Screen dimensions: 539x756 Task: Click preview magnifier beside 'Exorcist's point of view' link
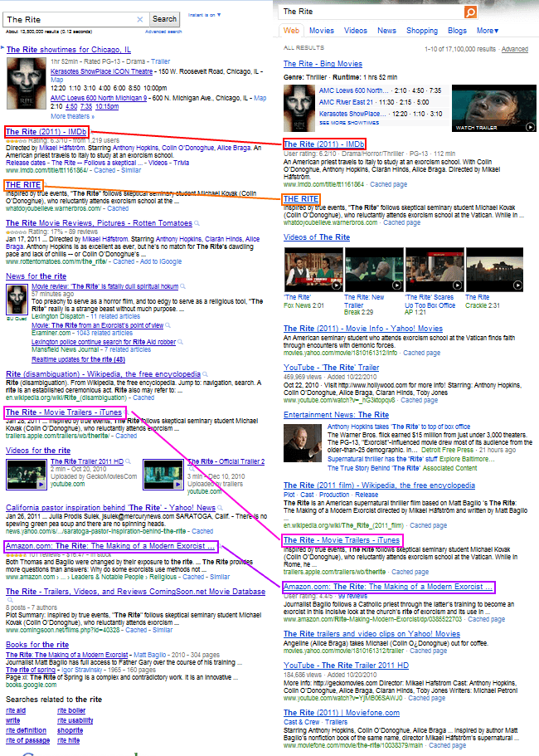(168, 325)
